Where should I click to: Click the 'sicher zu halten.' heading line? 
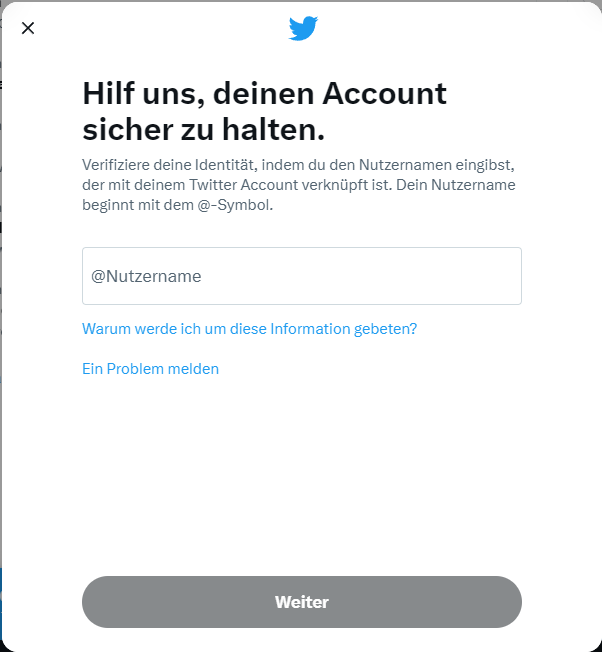203,129
